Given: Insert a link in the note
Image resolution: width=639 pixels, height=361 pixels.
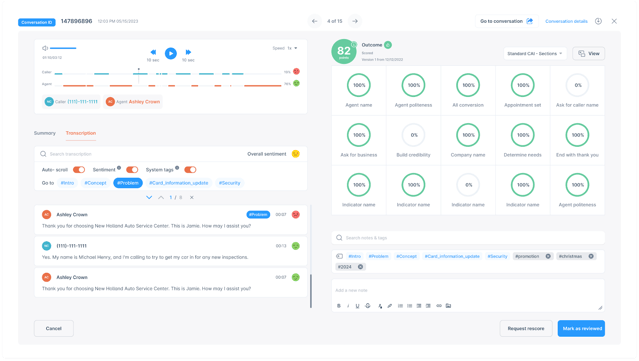Looking at the screenshot, I should (439, 306).
